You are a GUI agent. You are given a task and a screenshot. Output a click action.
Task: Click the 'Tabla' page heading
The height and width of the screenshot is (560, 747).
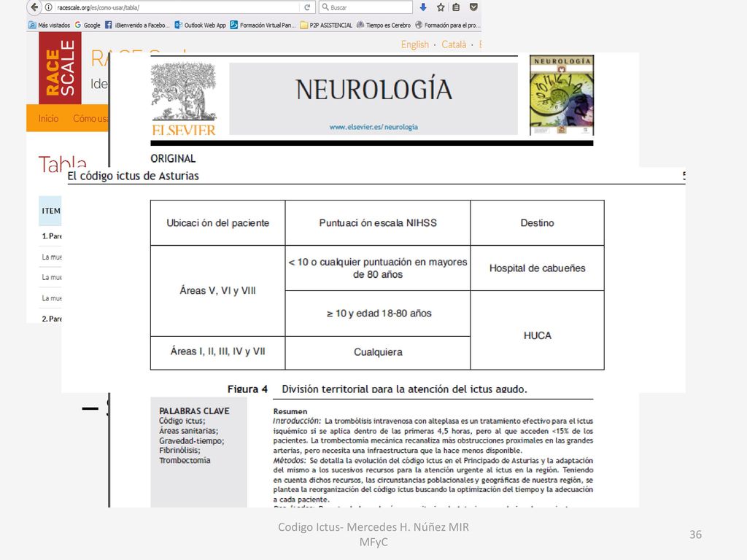pos(63,163)
